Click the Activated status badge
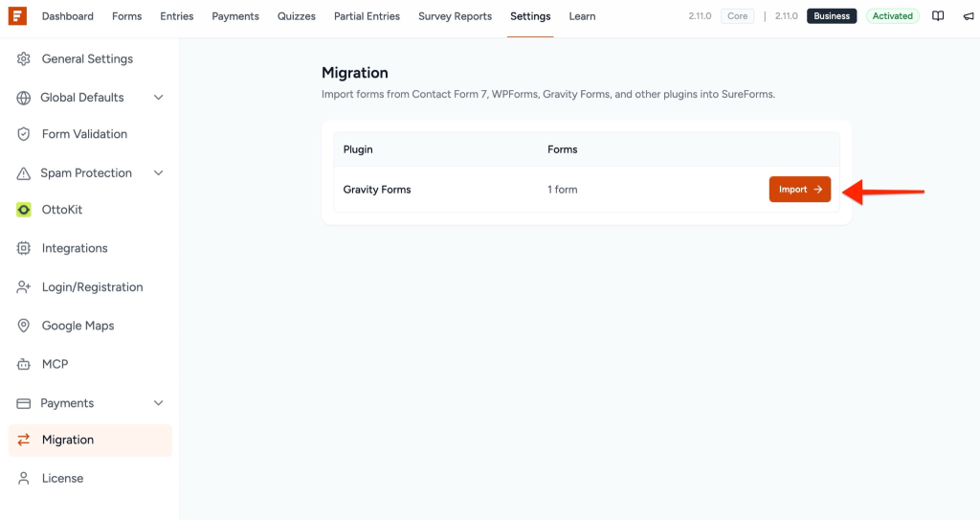Image resolution: width=980 pixels, height=520 pixels. [x=893, y=16]
